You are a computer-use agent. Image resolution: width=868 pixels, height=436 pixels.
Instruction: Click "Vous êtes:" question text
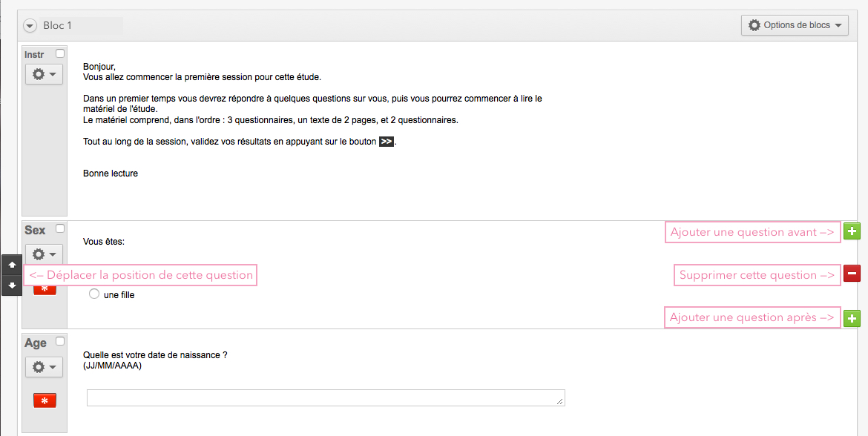(x=104, y=242)
